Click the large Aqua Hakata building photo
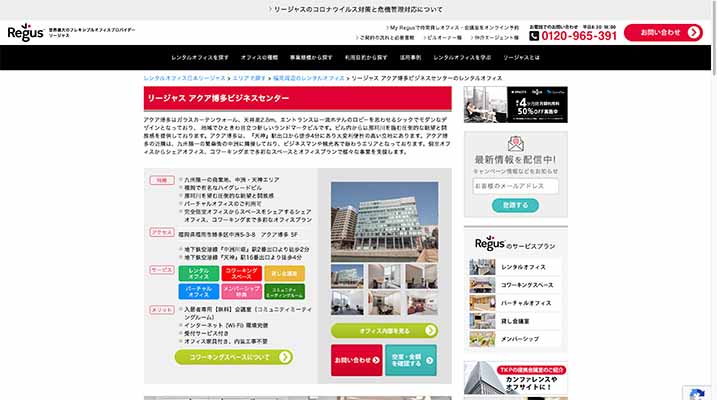This screenshot has width=717, height=400. click(x=385, y=222)
